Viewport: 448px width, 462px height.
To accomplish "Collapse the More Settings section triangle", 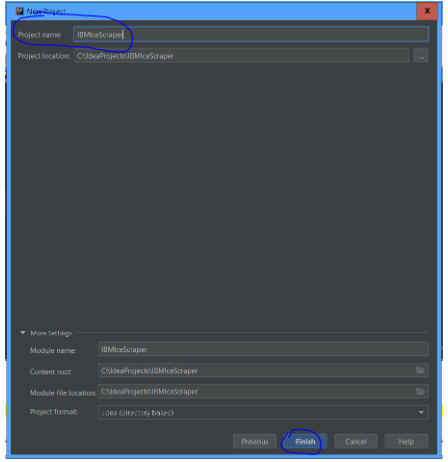I will (23, 333).
